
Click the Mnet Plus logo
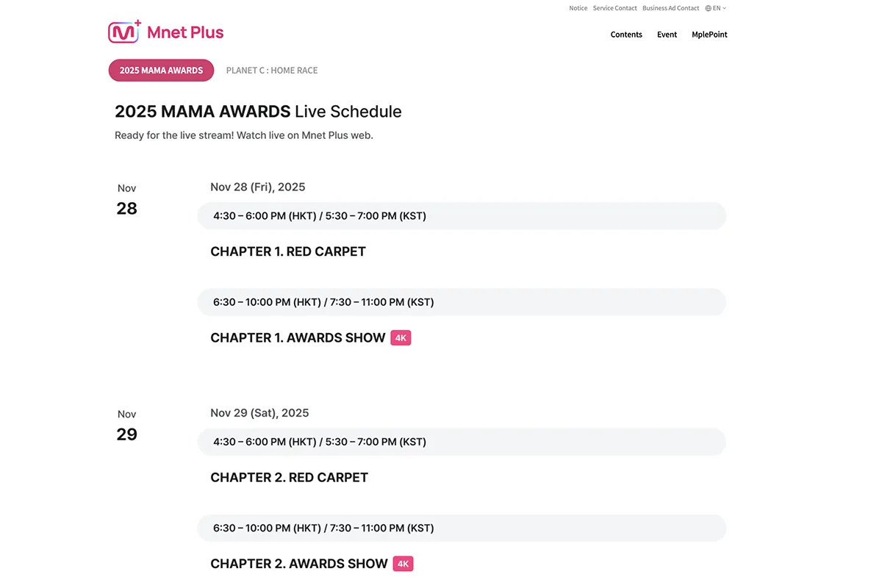tap(165, 32)
